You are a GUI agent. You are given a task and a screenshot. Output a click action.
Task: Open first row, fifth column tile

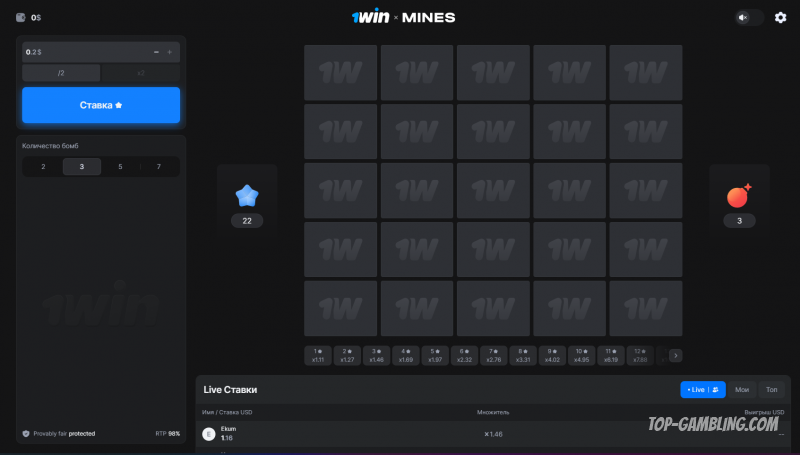(645, 72)
